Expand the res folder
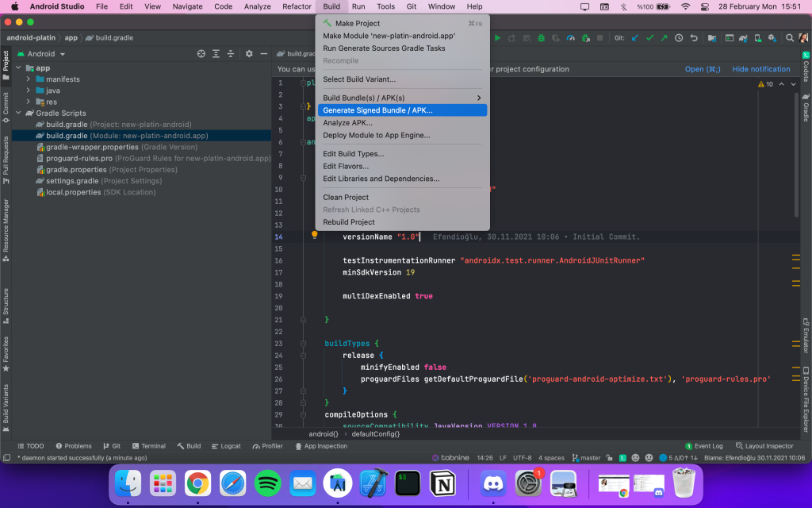 click(29, 102)
